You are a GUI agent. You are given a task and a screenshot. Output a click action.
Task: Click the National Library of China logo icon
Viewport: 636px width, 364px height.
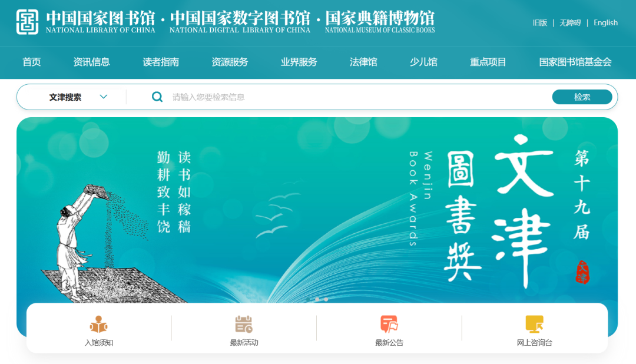[x=27, y=22]
